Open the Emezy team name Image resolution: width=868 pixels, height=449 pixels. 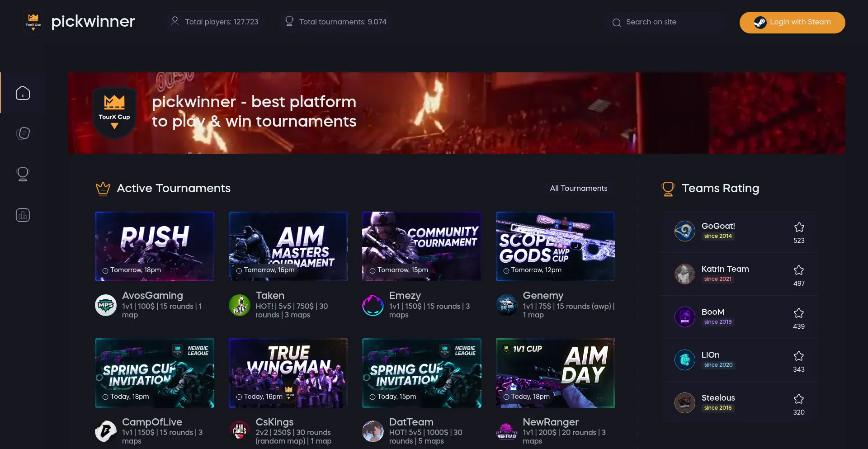(405, 296)
